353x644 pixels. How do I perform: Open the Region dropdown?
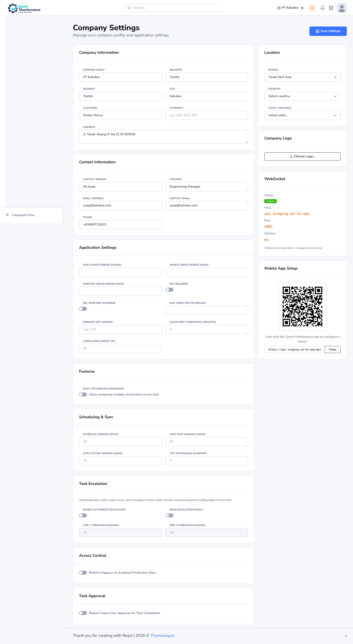click(302, 77)
